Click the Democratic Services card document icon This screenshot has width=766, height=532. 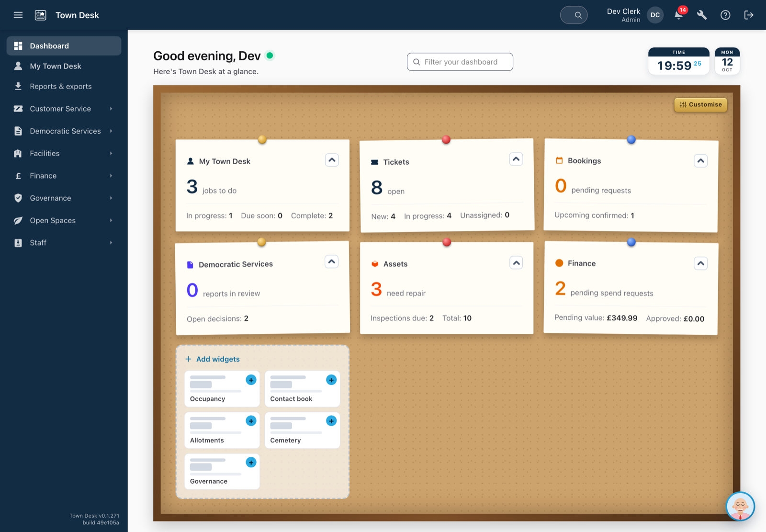[x=190, y=264]
